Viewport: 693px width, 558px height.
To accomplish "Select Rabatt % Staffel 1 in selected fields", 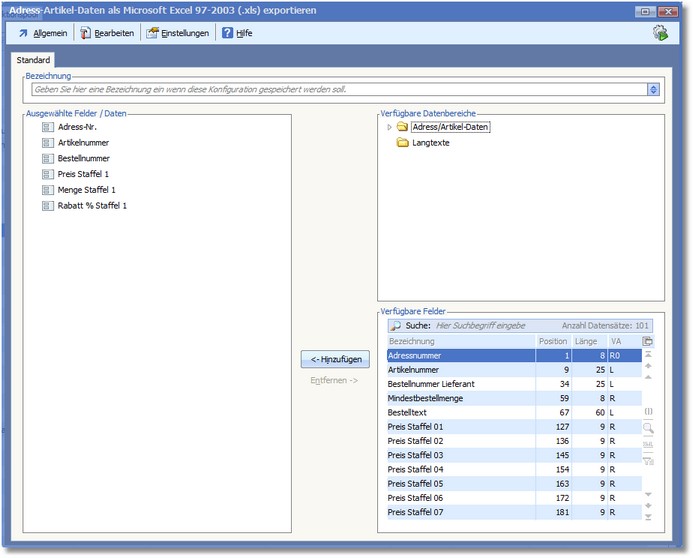I will [92, 205].
